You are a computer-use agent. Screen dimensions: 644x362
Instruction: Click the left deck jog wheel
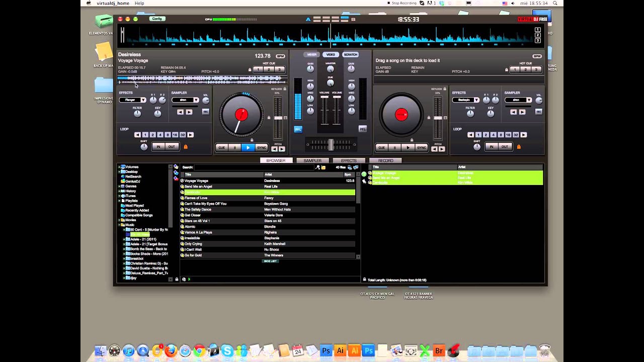pyautogui.click(x=242, y=115)
